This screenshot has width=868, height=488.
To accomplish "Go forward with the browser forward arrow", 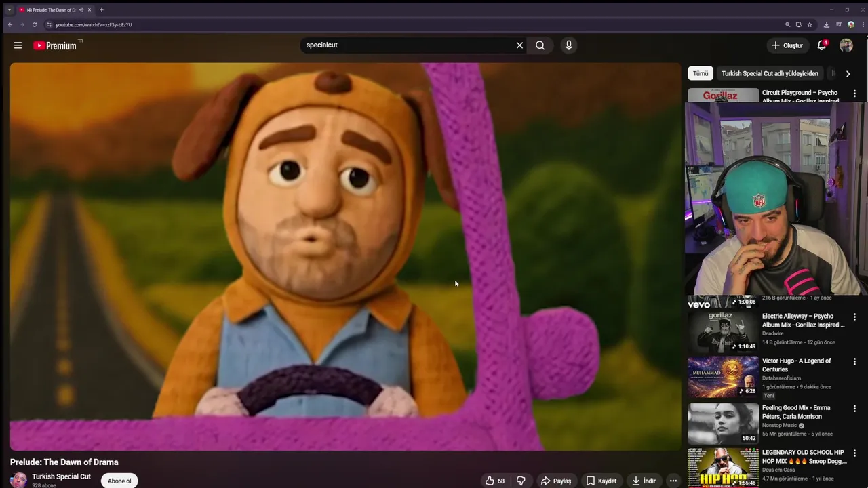I will pos(22,24).
